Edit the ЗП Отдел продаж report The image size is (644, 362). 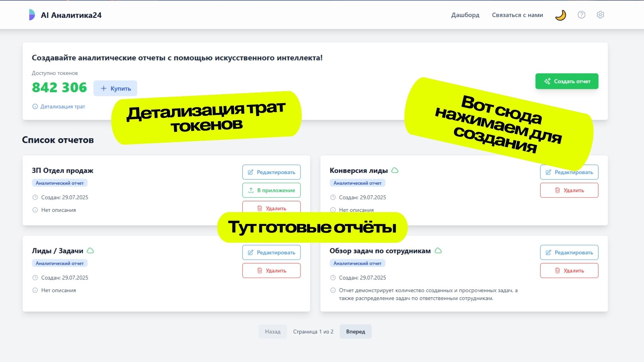coord(271,172)
